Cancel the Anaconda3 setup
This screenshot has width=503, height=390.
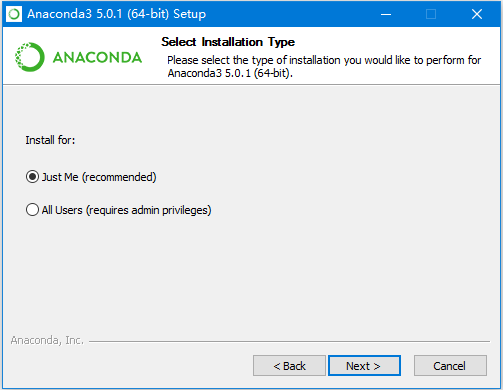click(x=450, y=366)
